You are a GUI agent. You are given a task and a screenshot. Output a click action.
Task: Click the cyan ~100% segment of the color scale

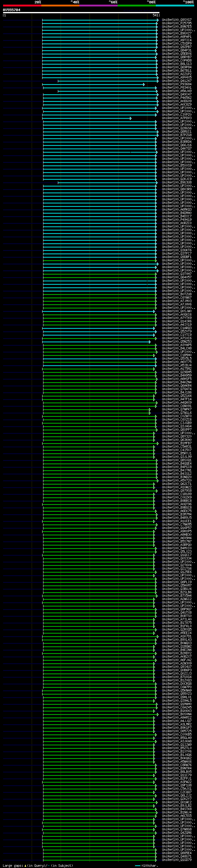click(175, 6)
